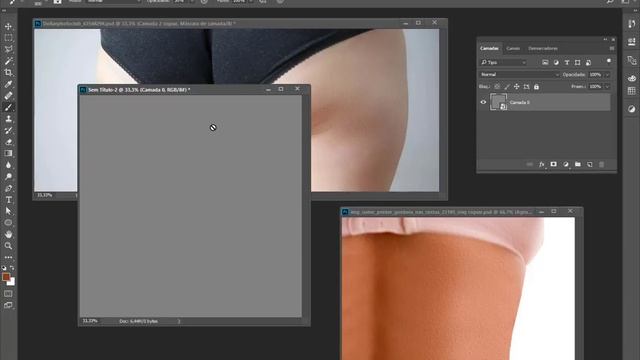
Task: Change the screen mode
Action: point(8,305)
